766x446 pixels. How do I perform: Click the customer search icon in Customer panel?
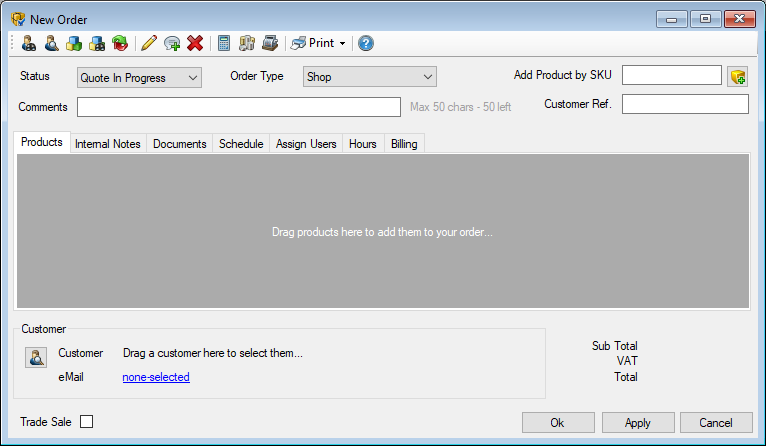(x=36, y=358)
